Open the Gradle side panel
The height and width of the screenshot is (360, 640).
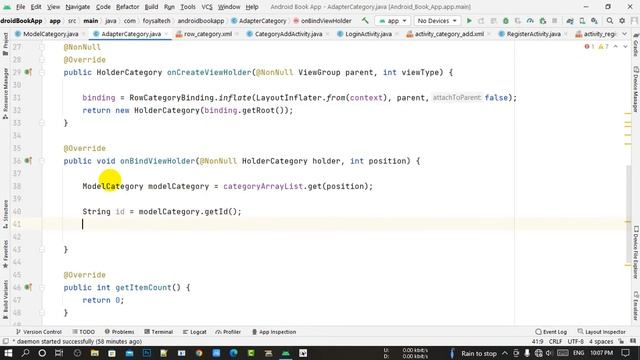coord(636,45)
